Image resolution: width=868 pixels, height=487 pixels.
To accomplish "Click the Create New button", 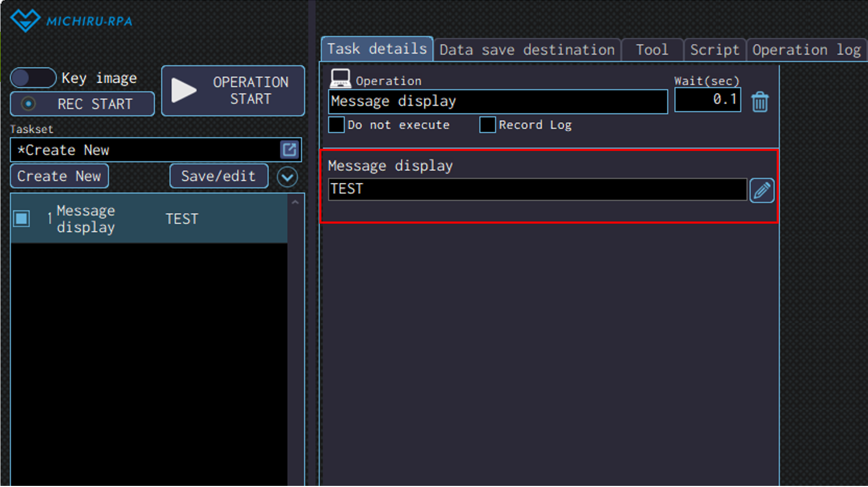I will pos(59,176).
